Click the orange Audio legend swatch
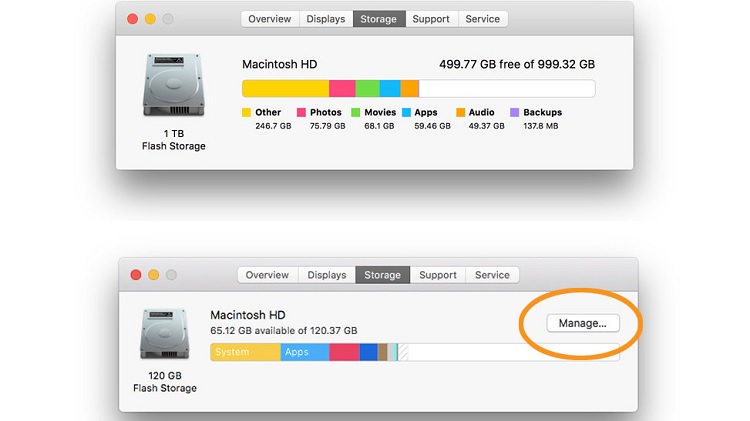This screenshot has width=750, height=421. coord(461,112)
